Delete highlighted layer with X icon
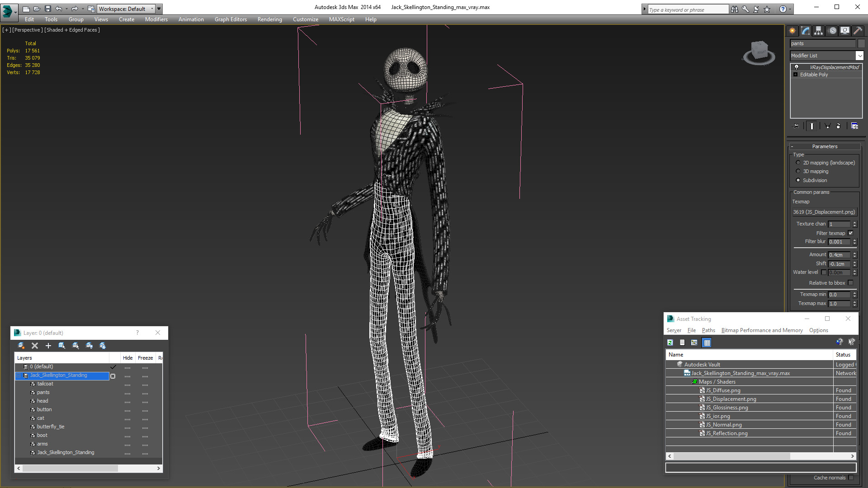The image size is (868, 488). [x=35, y=346]
